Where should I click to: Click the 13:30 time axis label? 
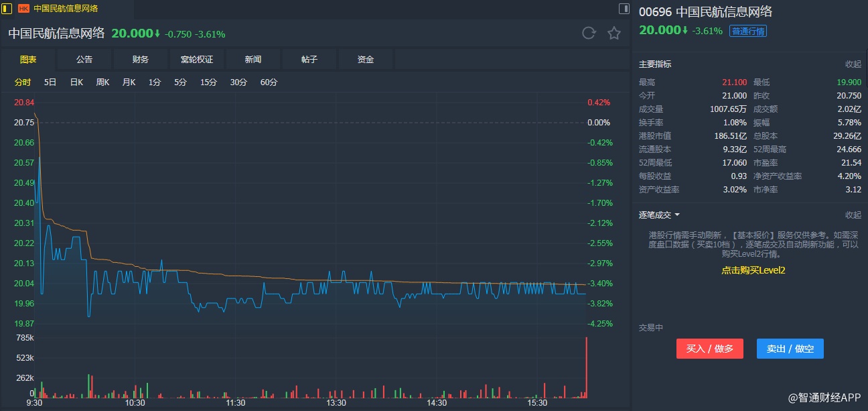(x=336, y=403)
